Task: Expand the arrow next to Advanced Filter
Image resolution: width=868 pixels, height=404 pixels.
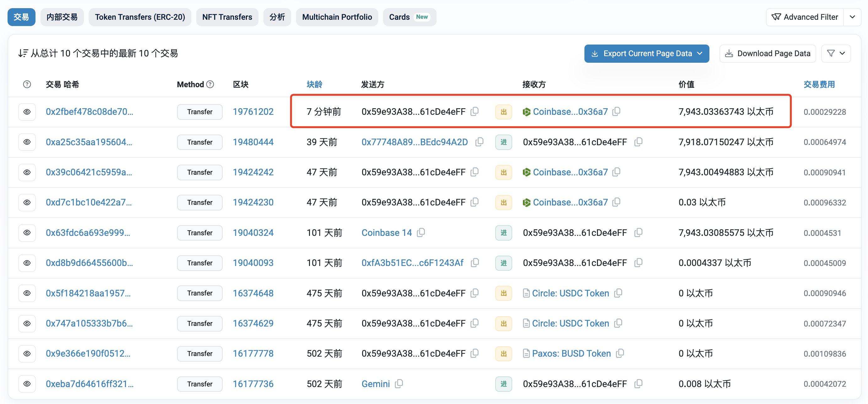Action: (852, 17)
